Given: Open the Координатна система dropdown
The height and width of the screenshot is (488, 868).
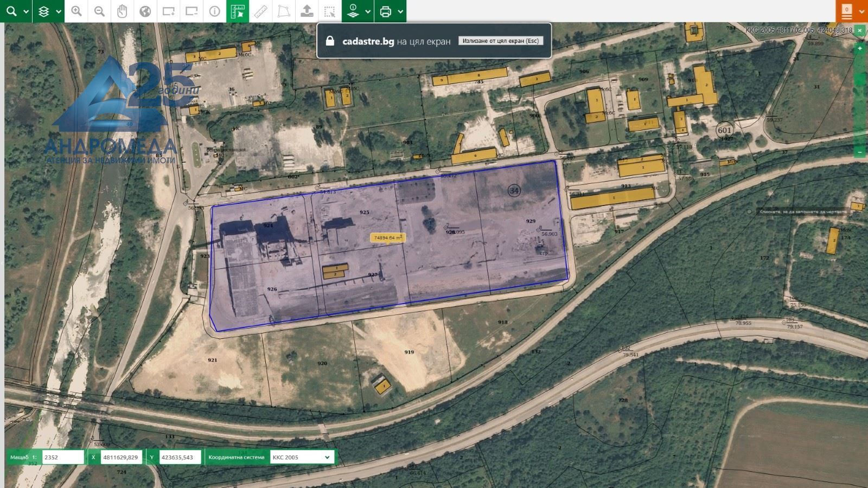Looking at the screenshot, I should (x=302, y=457).
